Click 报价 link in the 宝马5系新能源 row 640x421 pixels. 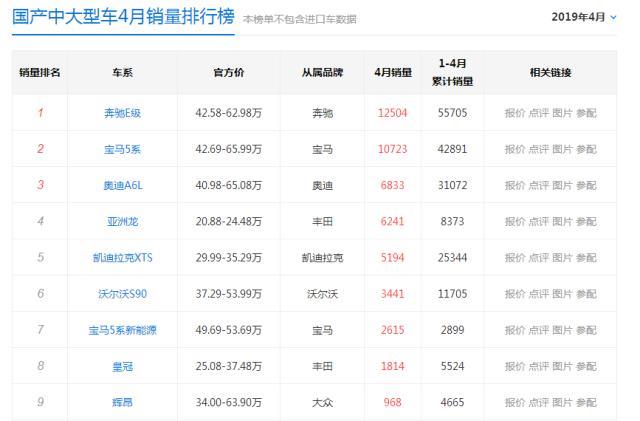tap(515, 330)
